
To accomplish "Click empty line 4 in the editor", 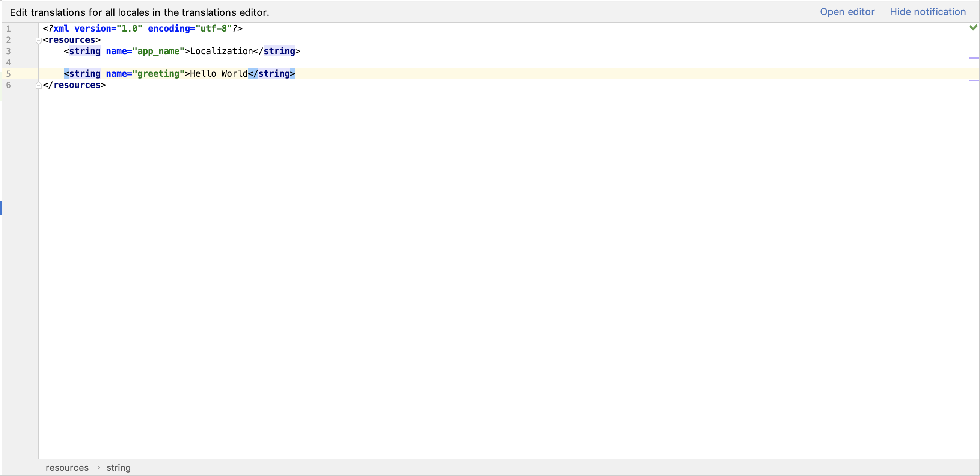I will coord(228,62).
